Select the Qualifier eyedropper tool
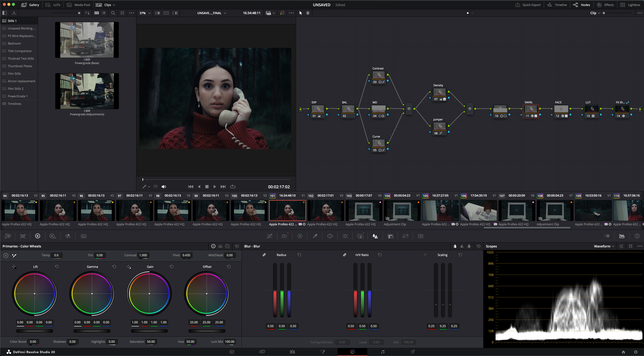 pos(315,236)
